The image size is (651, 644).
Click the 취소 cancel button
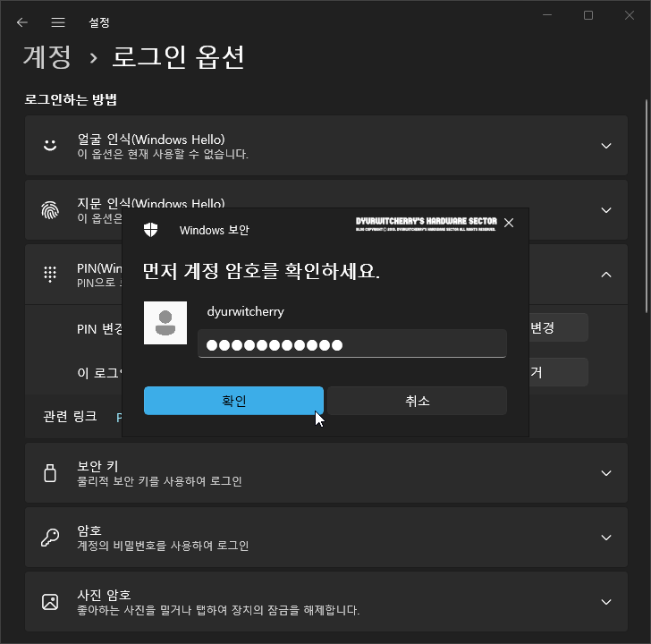click(x=418, y=401)
